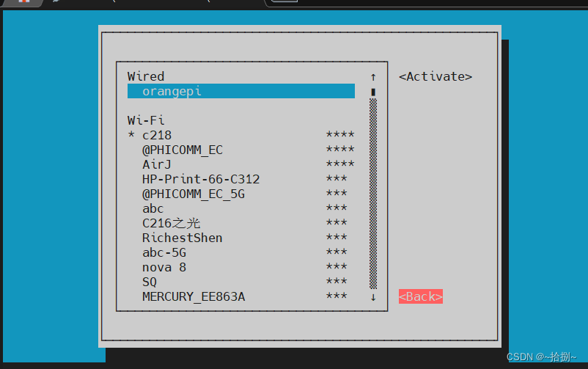Select the nova 8 network
The image size is (588, 369).
click(x=241, y=267)
